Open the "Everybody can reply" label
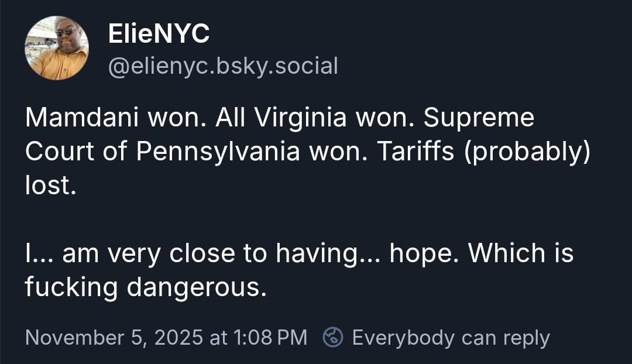The width and height of the screenshot is (632, 364). pyautogui.click(x=451, y=338)
